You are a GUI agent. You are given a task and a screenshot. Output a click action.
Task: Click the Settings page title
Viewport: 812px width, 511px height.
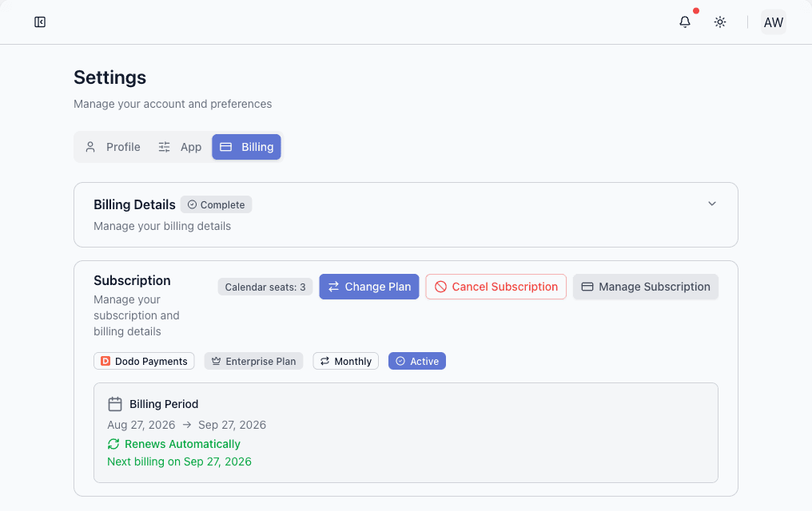click(x=109, y=77)
